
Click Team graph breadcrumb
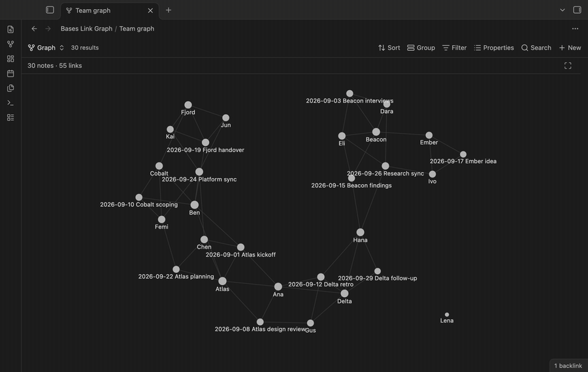[x=137, y=29]
